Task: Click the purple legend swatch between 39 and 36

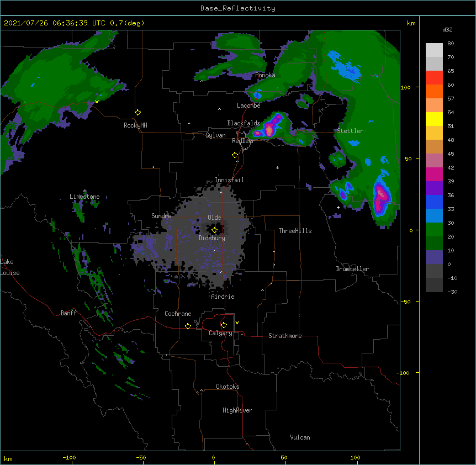Action: 434,188
